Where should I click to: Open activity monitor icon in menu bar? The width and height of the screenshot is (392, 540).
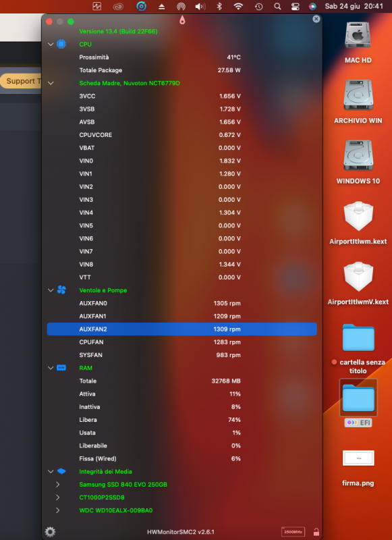[96, 6]
